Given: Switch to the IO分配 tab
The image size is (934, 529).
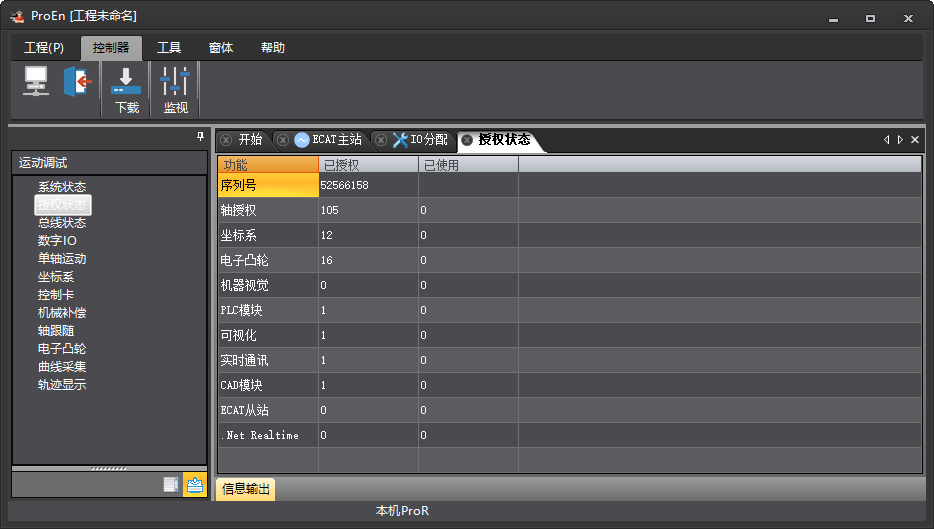Looking at the screenshot, I should pos(428,139).
